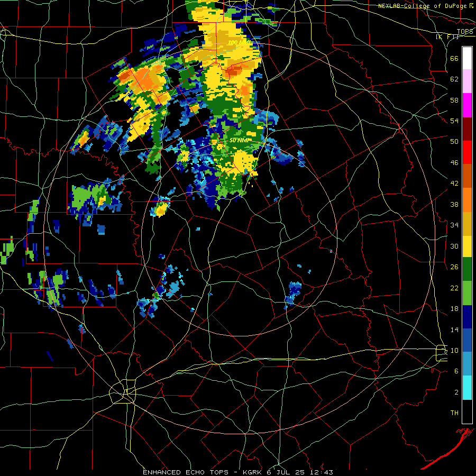Image resolution: width=476 pixels, height=476 pixels.
Task: Click the 54 legend value
Action: tap(454, 121)
